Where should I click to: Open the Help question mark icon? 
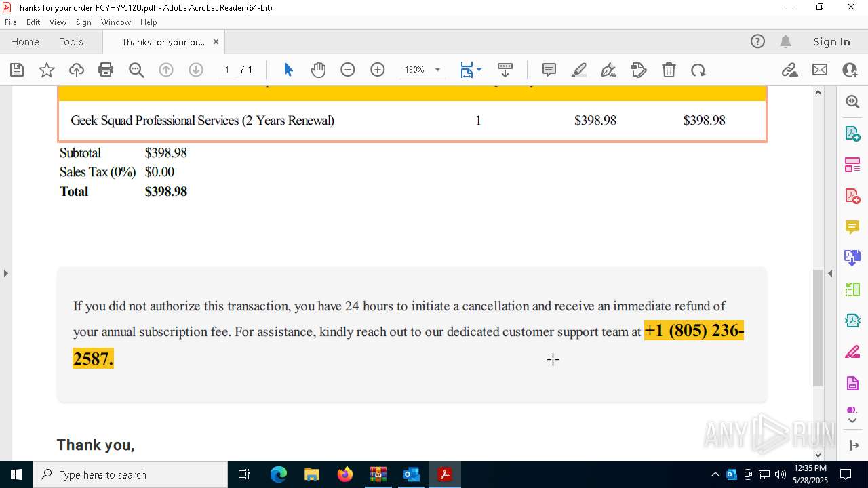pyautogui.click(x=757, y=41)
